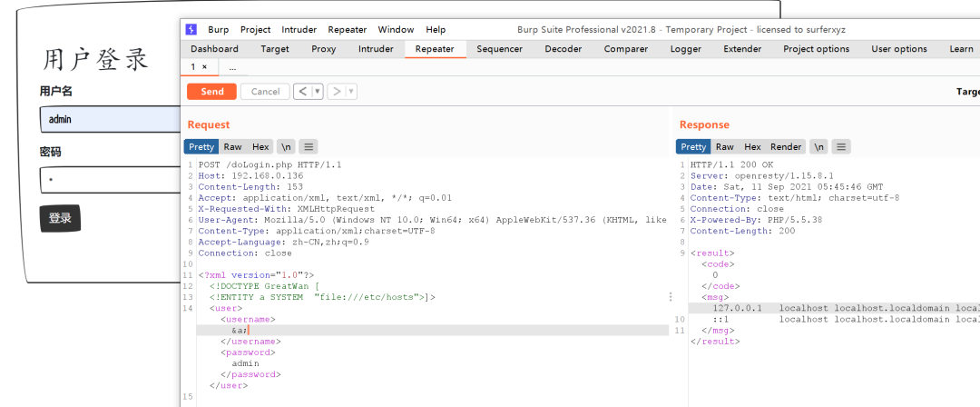Open the Project options tab
Viewport: 980px width, 407px height.
pos(817,49)
